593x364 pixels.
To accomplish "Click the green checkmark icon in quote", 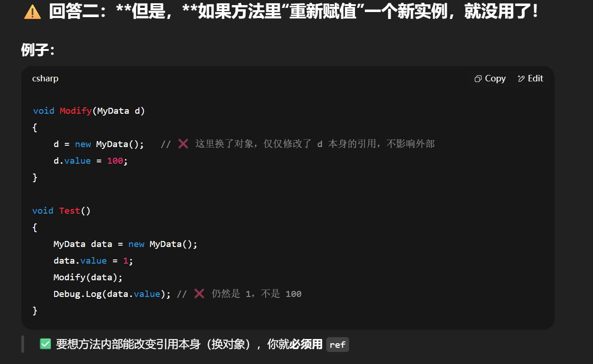I will coord(45,344).
